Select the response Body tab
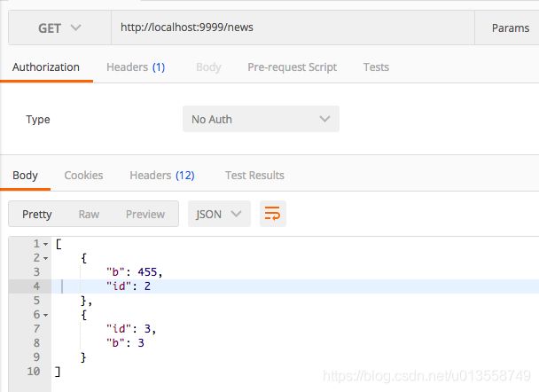Screen dimensions: 539x392 (x=25, y=176)
